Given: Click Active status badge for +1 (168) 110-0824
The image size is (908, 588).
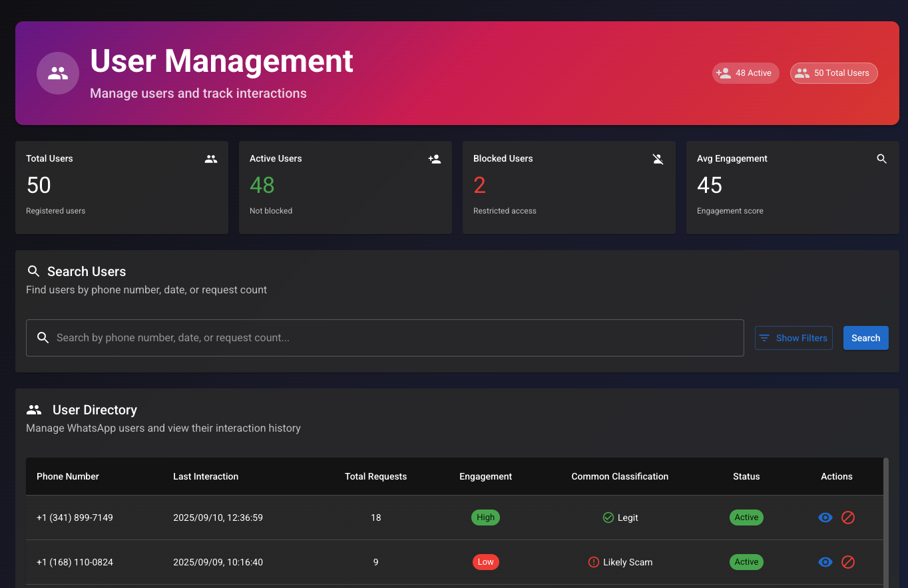Looking at the screenshot, I should (x=746, y=562).
